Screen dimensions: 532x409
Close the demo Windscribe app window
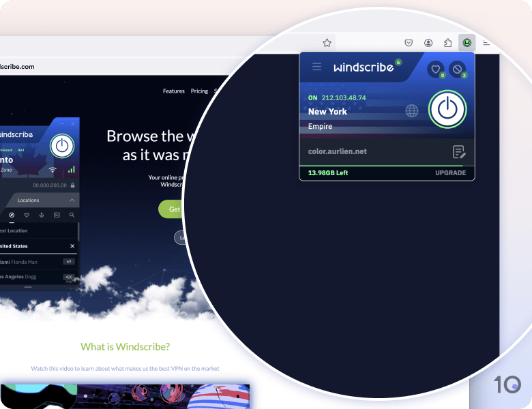(72, 124)
